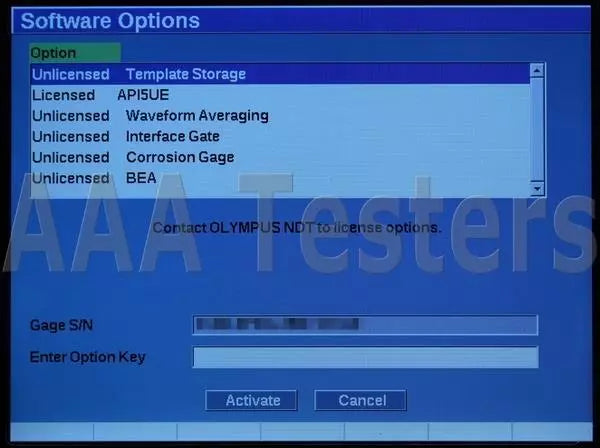Click the options list vertical scrollbar track
The image size is (600, 448).
tap(537, 130)
